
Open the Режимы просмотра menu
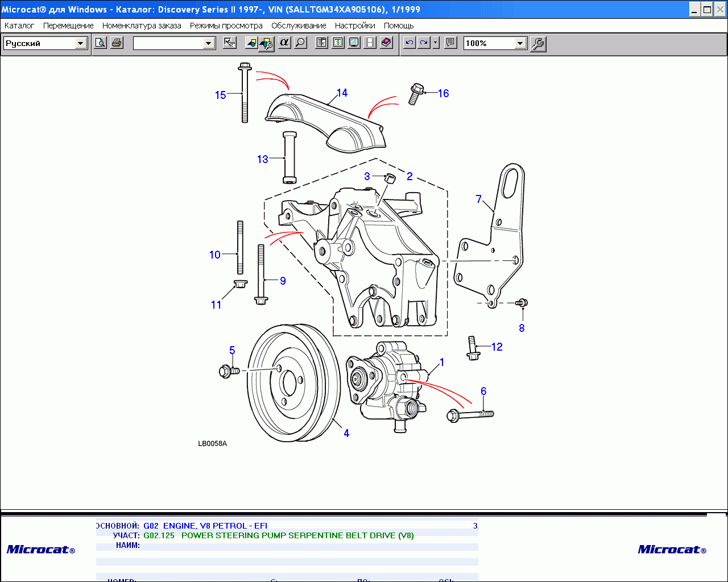pos(226,26)
